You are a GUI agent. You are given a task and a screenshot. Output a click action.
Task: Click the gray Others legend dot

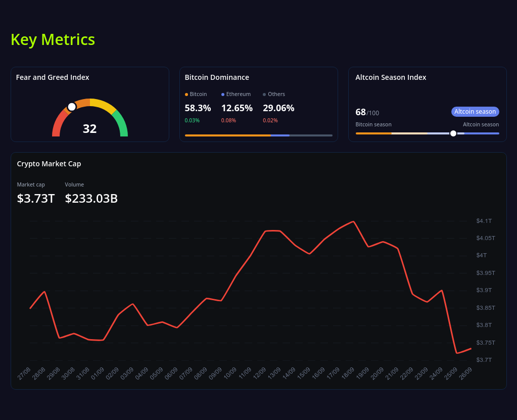[x=264, y=95]
